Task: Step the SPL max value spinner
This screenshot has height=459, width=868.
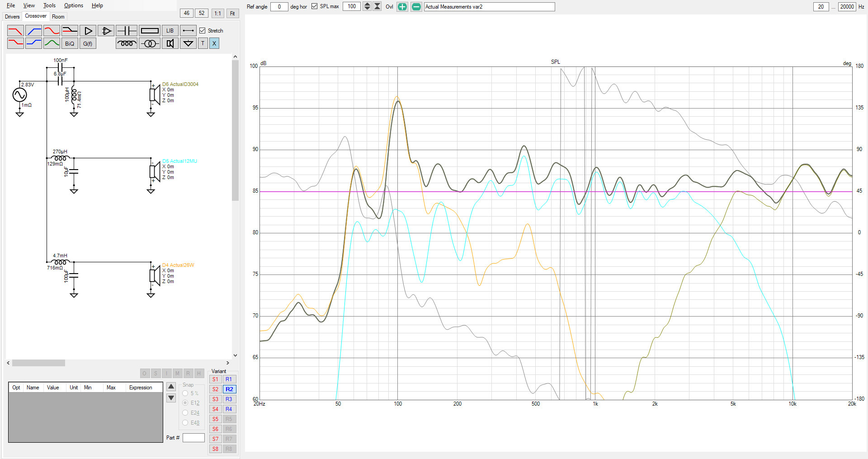Action: pyautogui.click(x=367, y=6)
